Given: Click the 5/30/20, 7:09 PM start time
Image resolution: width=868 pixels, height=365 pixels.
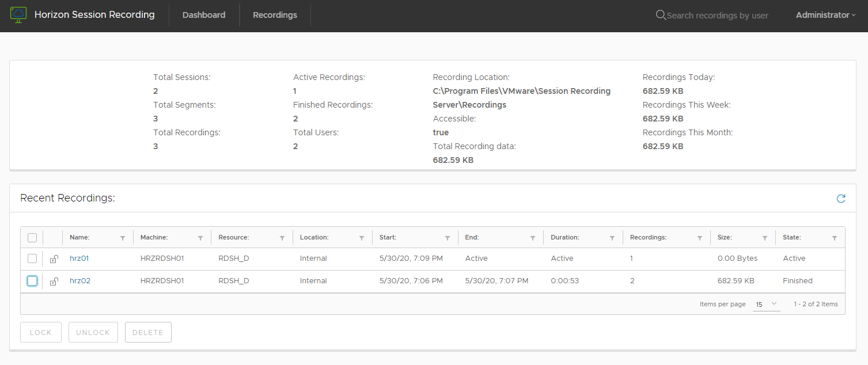Looking at the screenshot, I should [411, 258].
